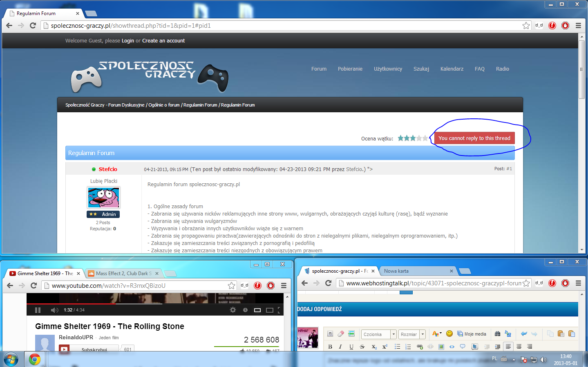The image size is (588, 367).
Task: Open Chrome menu in YouTube window
Action: [x=284, y=286]
